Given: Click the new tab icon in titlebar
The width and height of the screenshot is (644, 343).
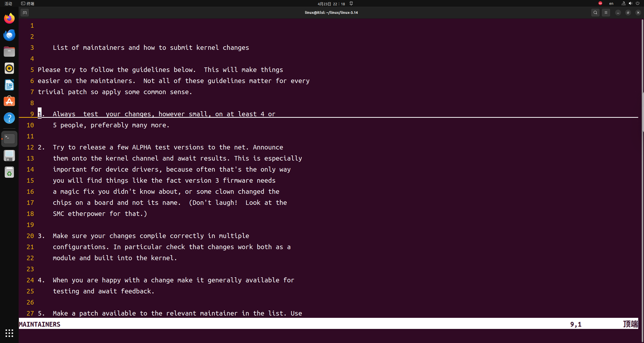Looking at the screenshot, I should (25, 13).
